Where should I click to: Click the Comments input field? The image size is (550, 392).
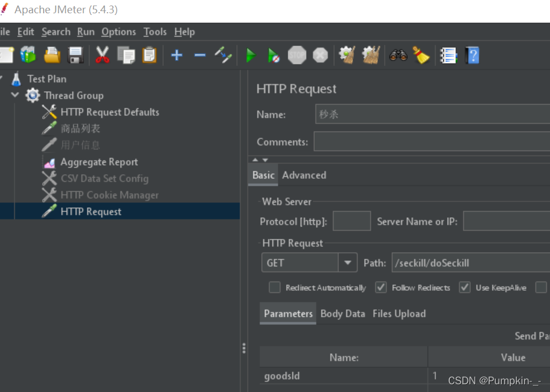[x=432, y=142]
